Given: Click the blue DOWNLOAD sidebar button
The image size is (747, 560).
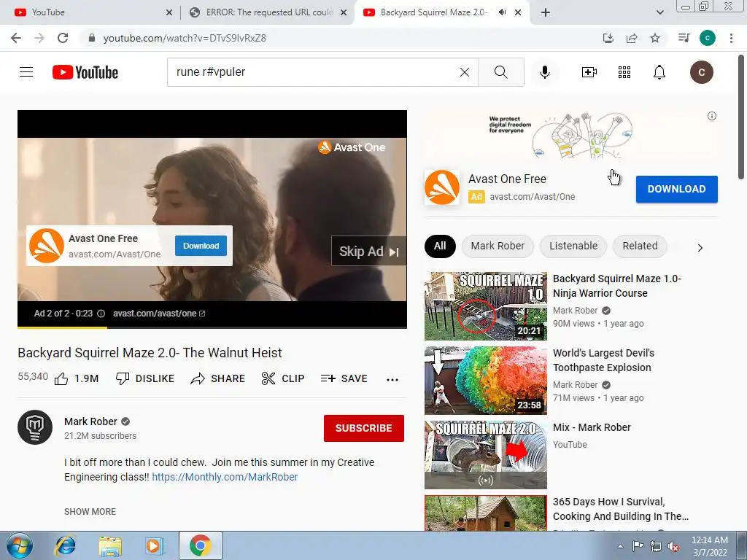Looking at the screenshot, I should coord(676,189).
